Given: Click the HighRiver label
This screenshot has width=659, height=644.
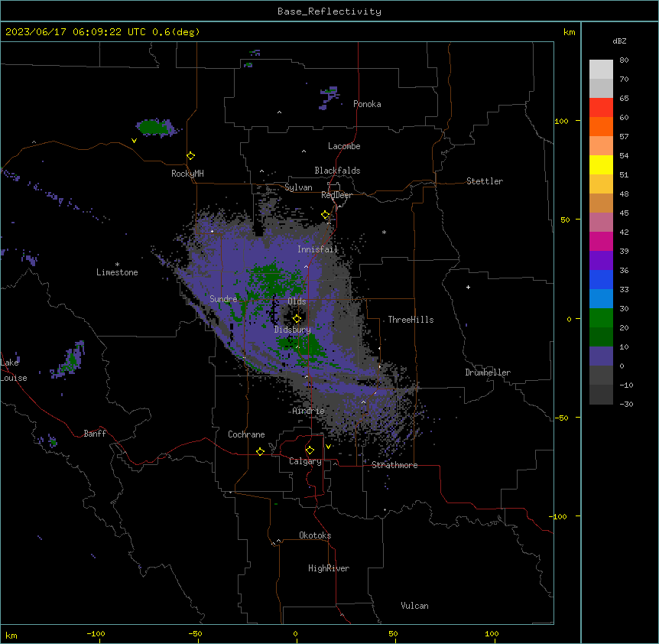Looking at the screenshot, I should click(329, 568).
